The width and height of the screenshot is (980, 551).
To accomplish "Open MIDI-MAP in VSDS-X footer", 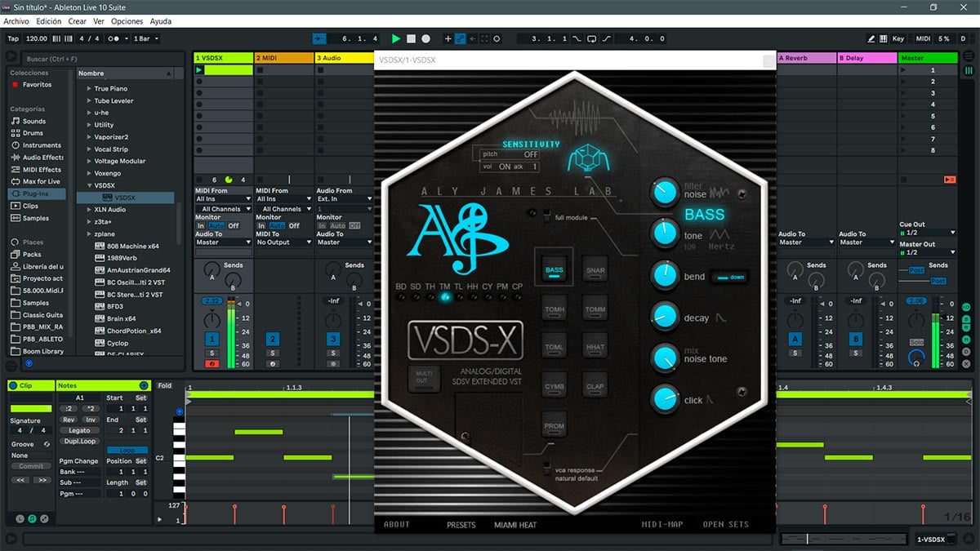I will tap(661, 525).
